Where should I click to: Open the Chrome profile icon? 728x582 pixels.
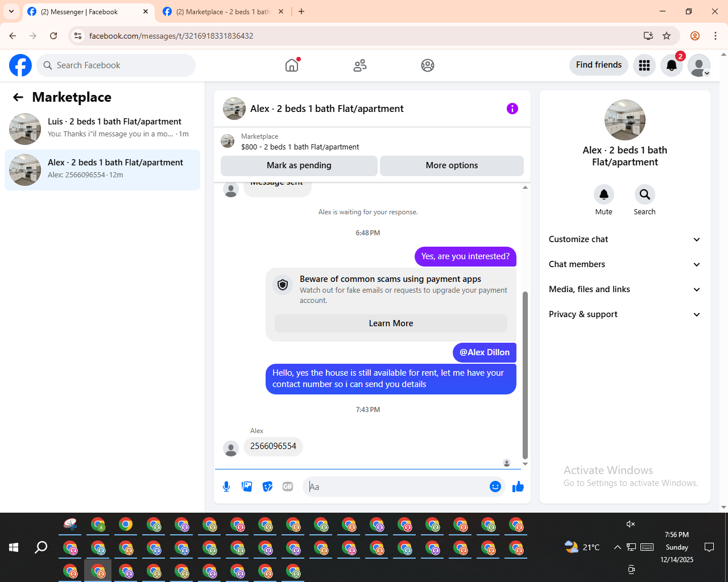point(695,36)
